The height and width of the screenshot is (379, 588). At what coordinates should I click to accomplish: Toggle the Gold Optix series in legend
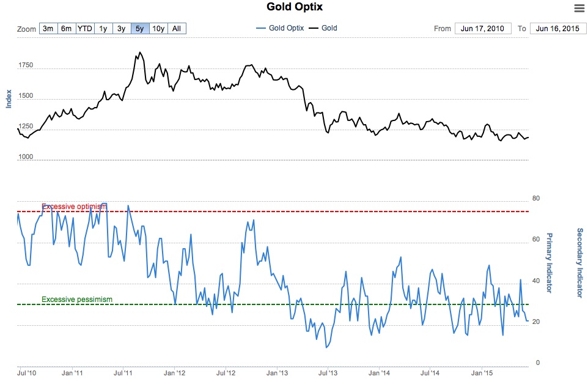click(282, 28)
